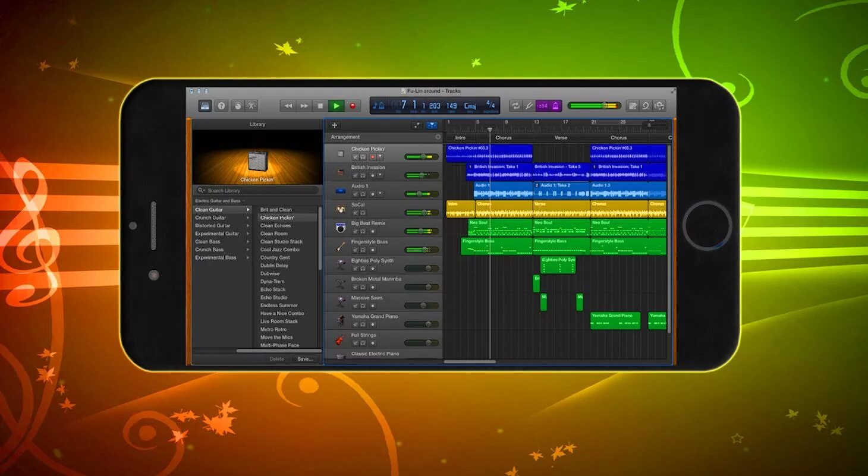Add arrangement marker with plus circle
Image resolution: width=868 pixels, height=476 pixels.
(438, 137)
